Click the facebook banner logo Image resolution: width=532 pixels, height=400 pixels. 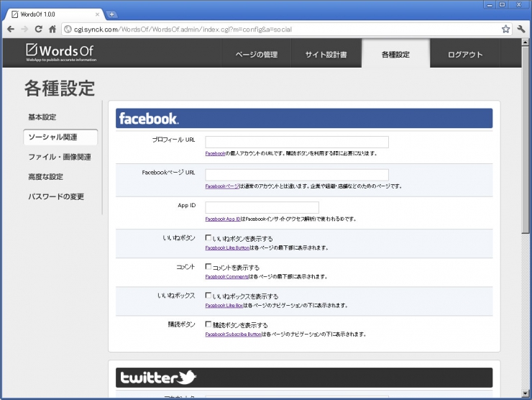tap(149, 119)
